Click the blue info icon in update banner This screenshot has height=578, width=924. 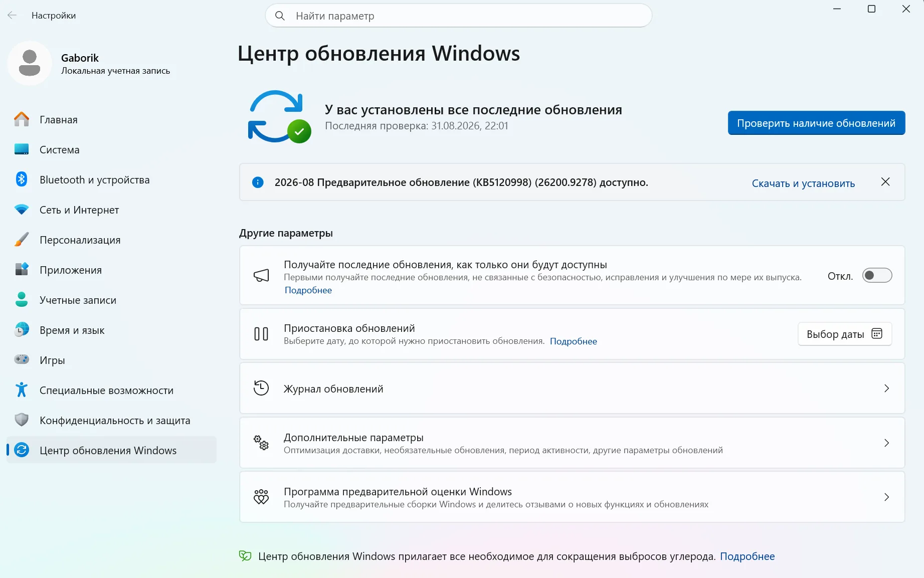(258, 182)
